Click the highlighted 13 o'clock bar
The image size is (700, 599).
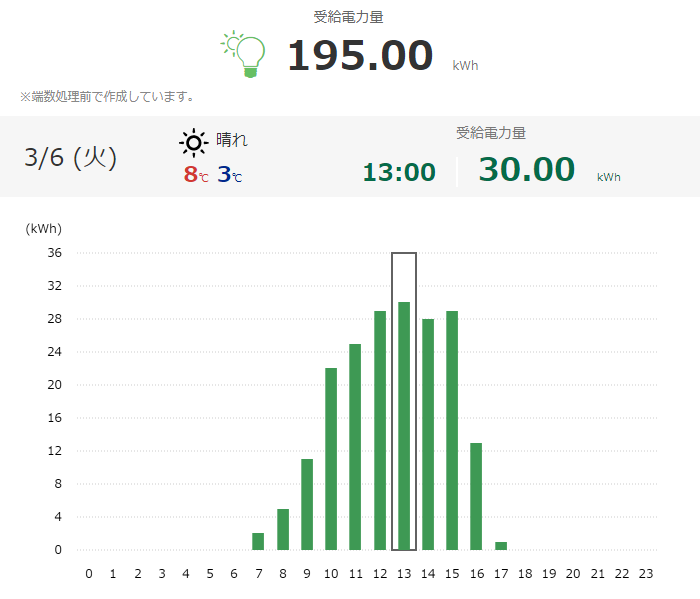(x=404, y=425)
